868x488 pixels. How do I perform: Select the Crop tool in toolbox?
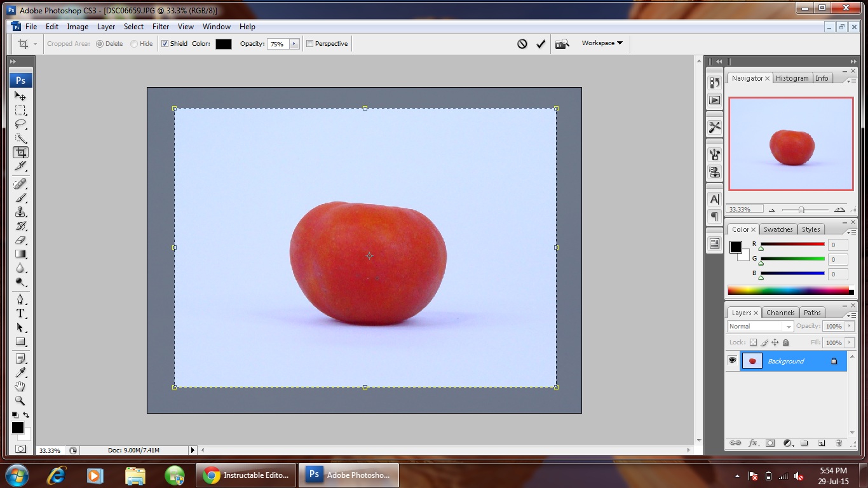point(20,152)
